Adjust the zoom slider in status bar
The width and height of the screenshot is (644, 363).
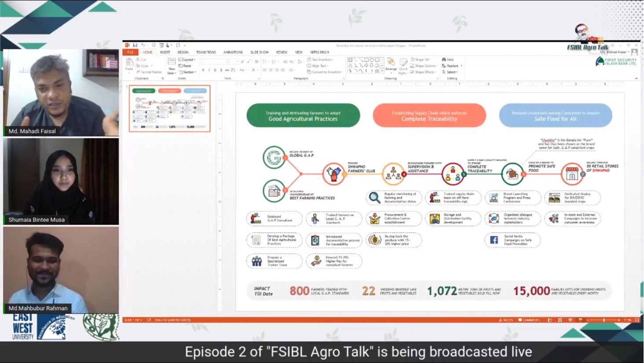point(604,320)
